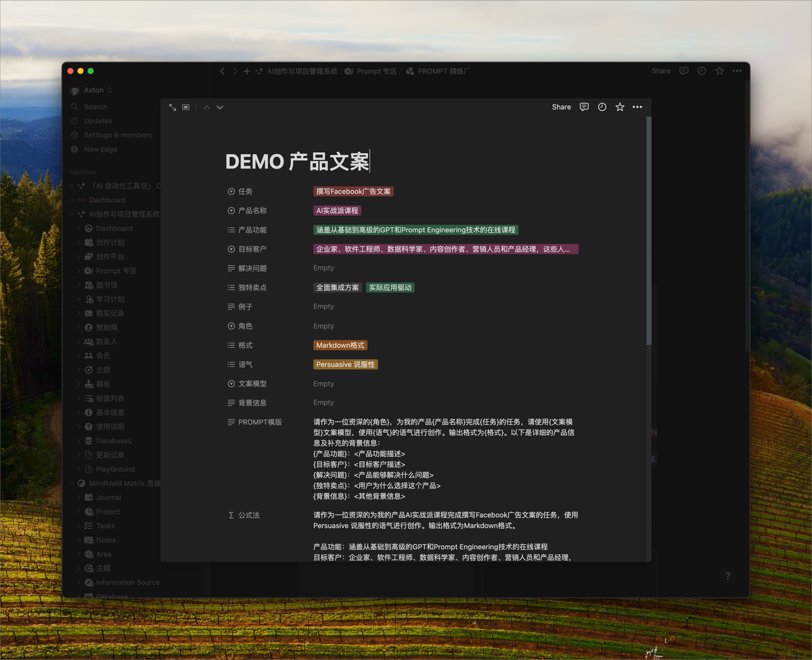Switch peek mode via layout icon
This screenshot has height=660, width=812.
[186, 108]
